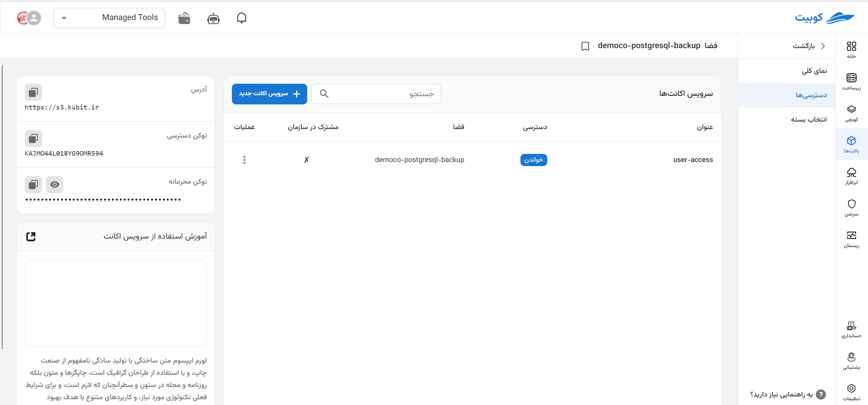
Task: Open notifications bell
Action: click(241, 18)
